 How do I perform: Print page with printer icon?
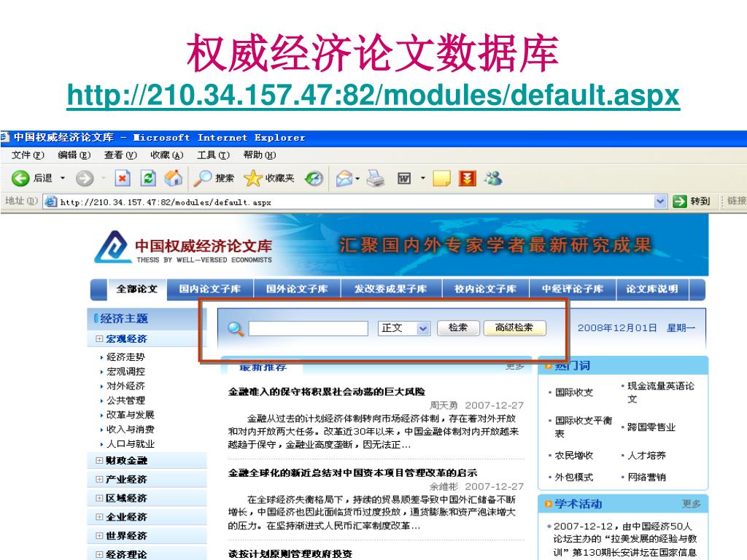point(376,179)
